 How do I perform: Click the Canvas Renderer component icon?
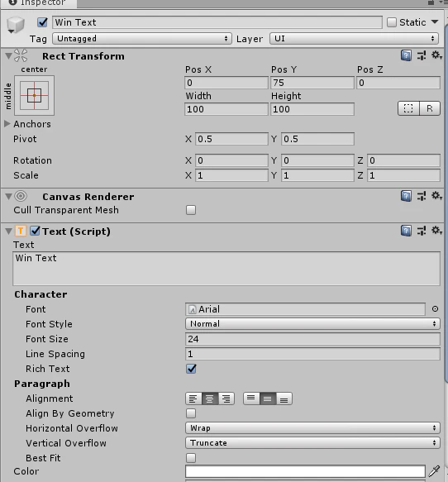point(21,196)
